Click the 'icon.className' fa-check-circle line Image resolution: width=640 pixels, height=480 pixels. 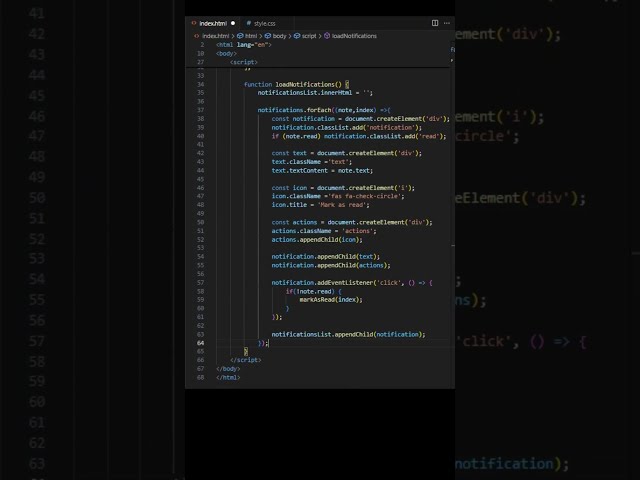coord(338,196)
